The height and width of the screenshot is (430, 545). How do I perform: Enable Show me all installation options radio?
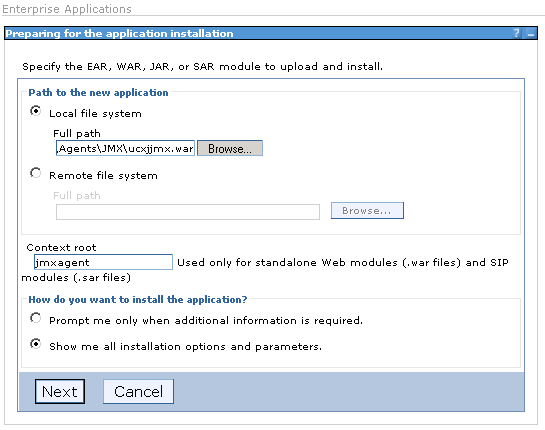point(35,344)
